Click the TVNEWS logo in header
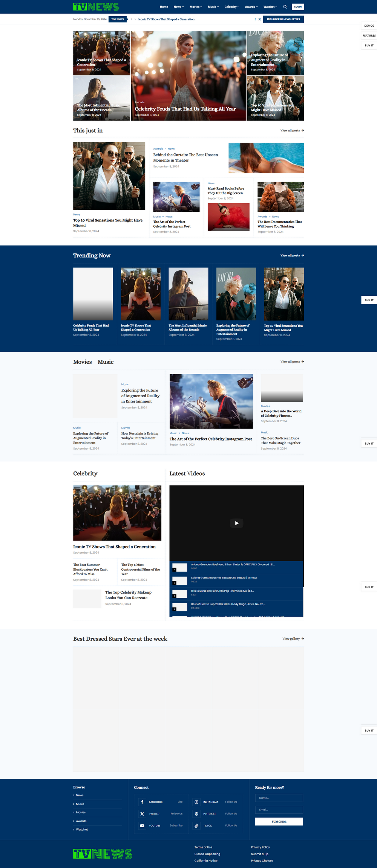Screen dimensions: 377x868 [96, 7]
